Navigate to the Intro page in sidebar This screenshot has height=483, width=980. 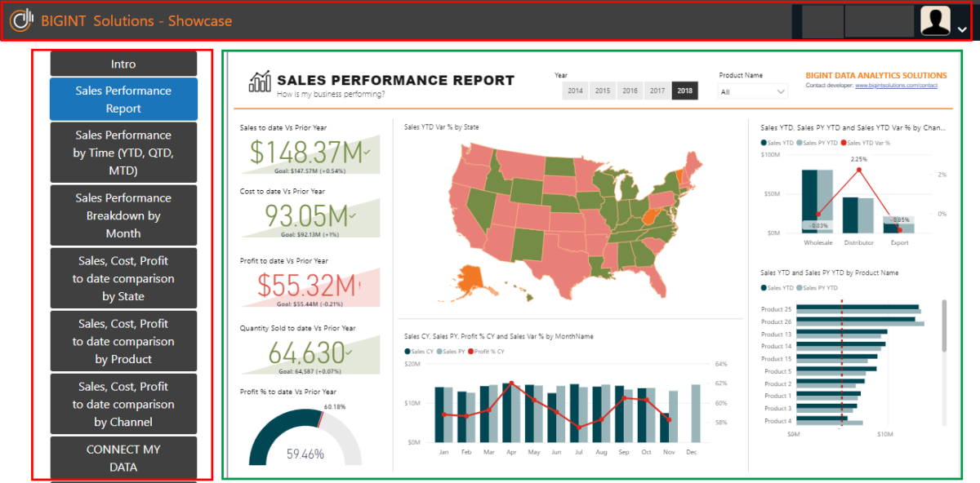click(123, 64)
